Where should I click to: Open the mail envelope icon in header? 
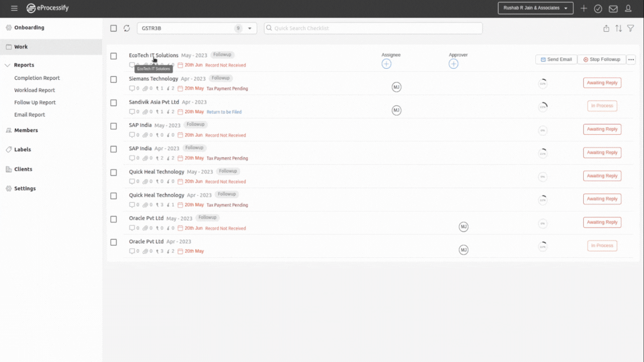(613, 9)
